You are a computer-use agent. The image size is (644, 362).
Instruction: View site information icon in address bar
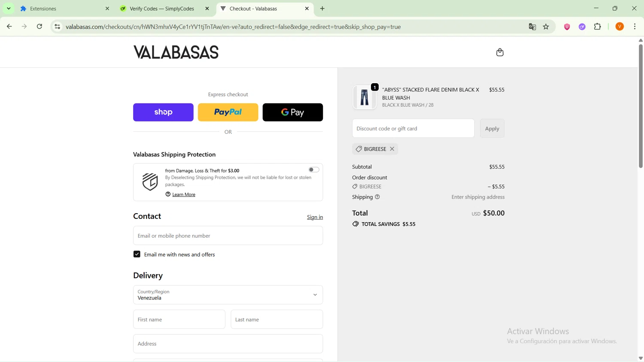coord(57,27)
